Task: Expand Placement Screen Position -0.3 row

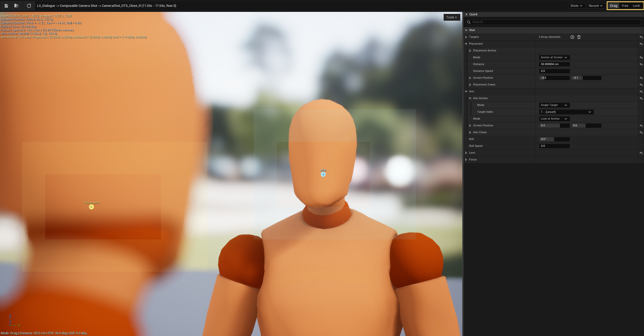Action: [x=470, y=78]
